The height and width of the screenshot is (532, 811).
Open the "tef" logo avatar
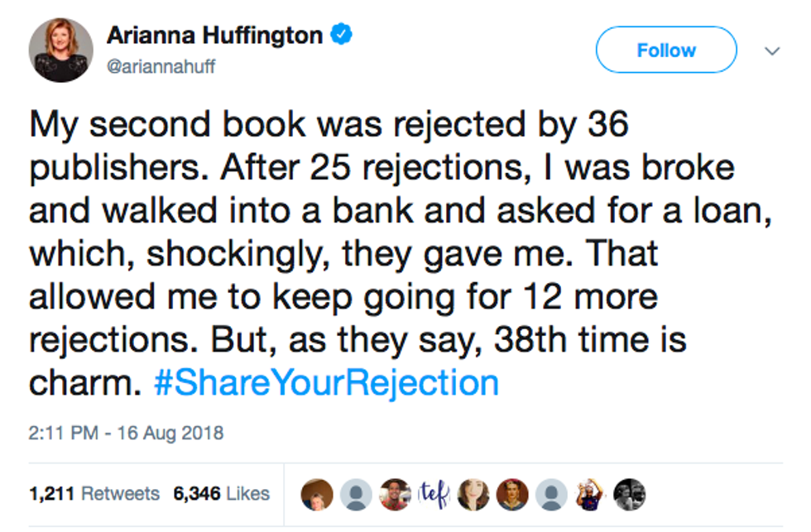[434, 494]
